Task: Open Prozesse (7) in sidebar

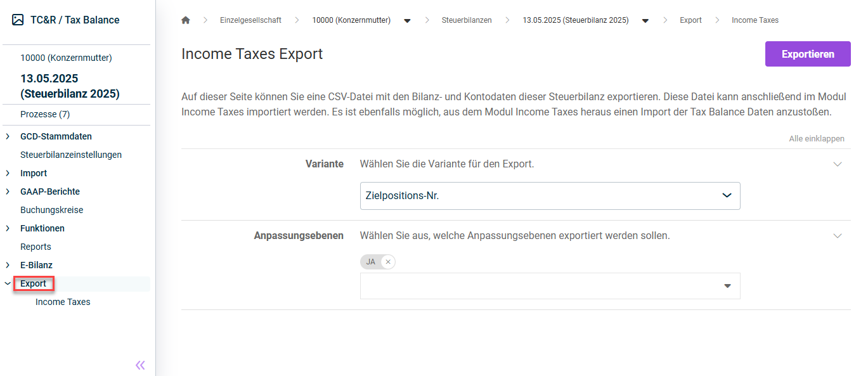Action: 45,114
